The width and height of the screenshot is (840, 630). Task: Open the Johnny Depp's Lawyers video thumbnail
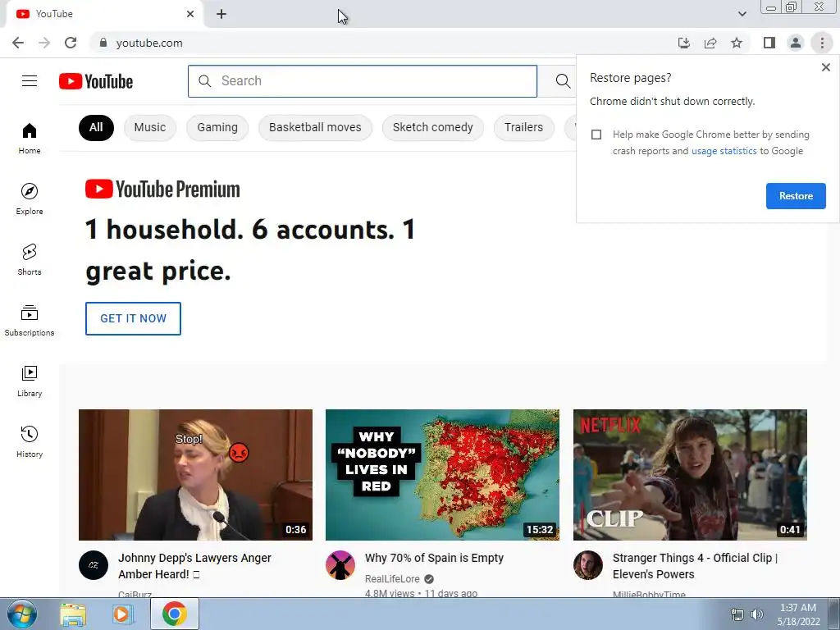pos(195,475)
